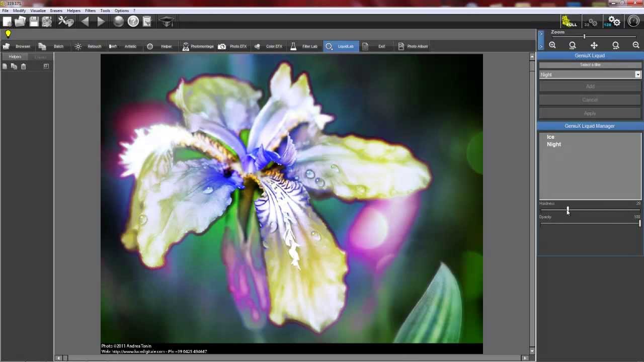Screen dimensions: 644x362
Task: Zoom in with the plus magnifier
Action: click(552, 45)
